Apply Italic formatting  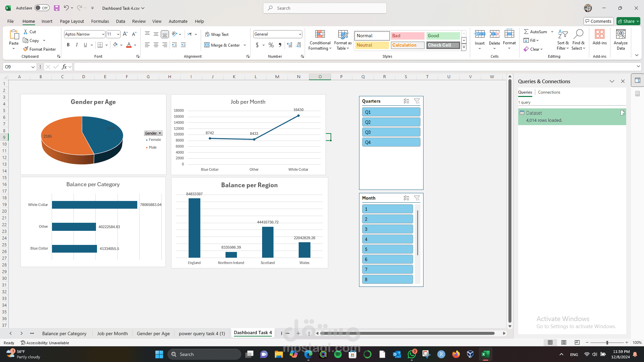tap(77, 45)
